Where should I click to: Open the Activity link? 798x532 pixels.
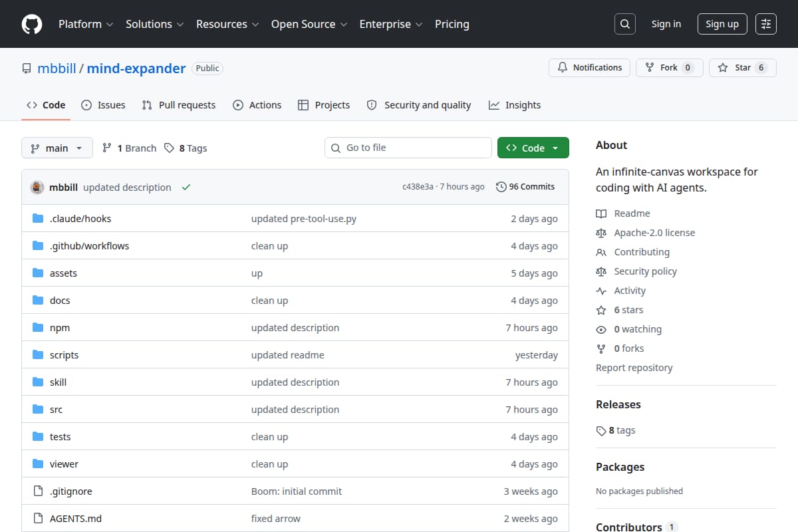point(621,291)
